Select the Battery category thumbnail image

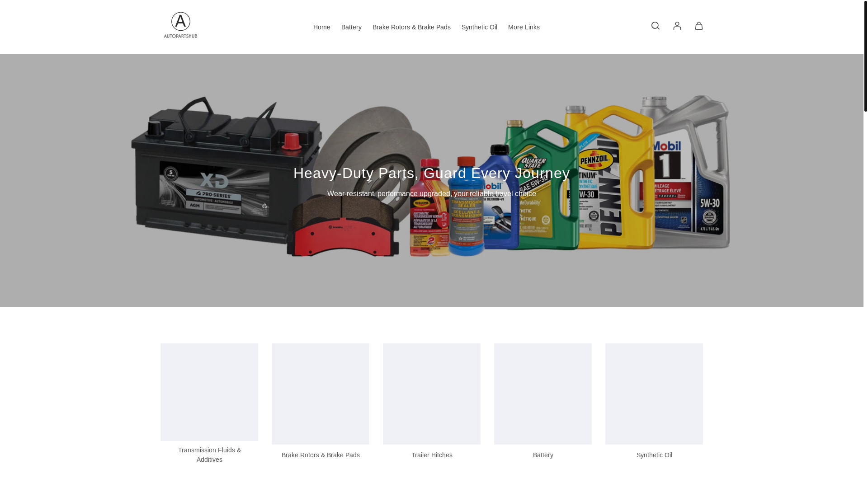click(x=543, y=394)
